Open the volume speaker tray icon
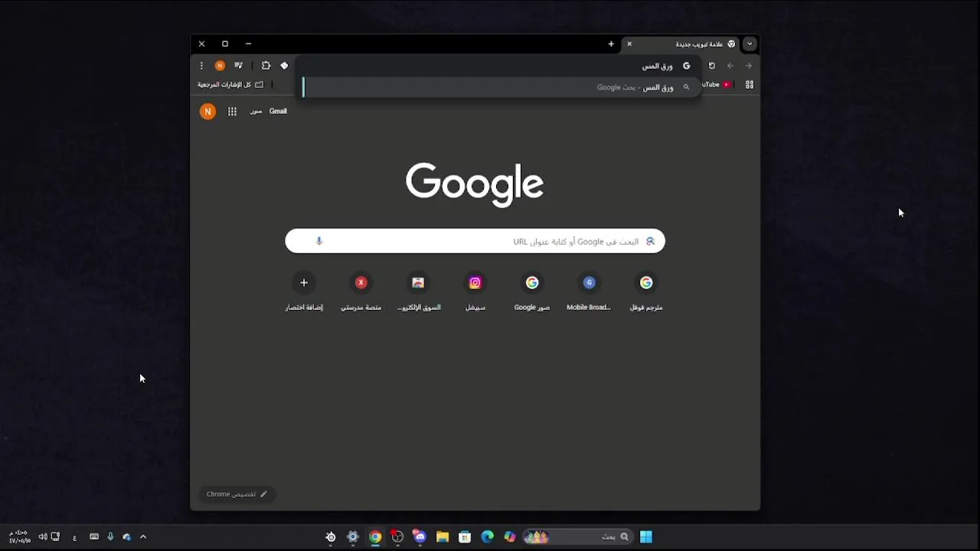Image resolution: width=980 pixels, height=551 pixels. (x=43, y=536)
